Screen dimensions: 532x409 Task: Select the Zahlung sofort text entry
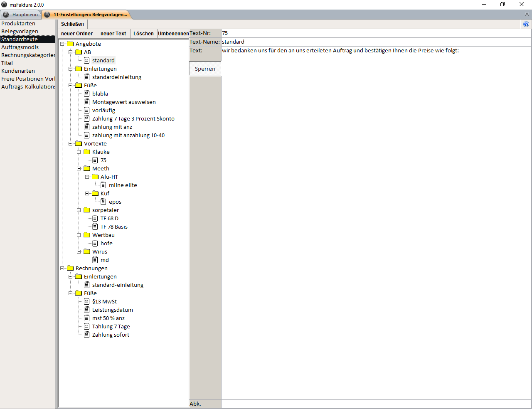(111, 335)
